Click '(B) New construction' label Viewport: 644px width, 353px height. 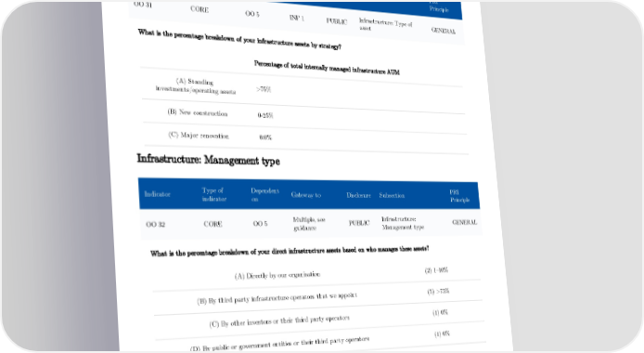197,112
